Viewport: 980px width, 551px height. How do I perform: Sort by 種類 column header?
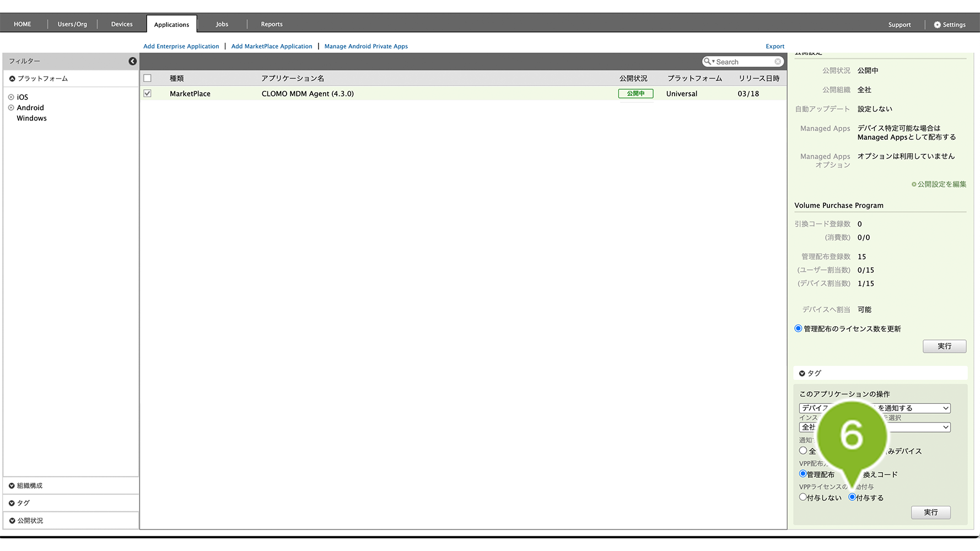pyautogui.click(x=177, y=78)
